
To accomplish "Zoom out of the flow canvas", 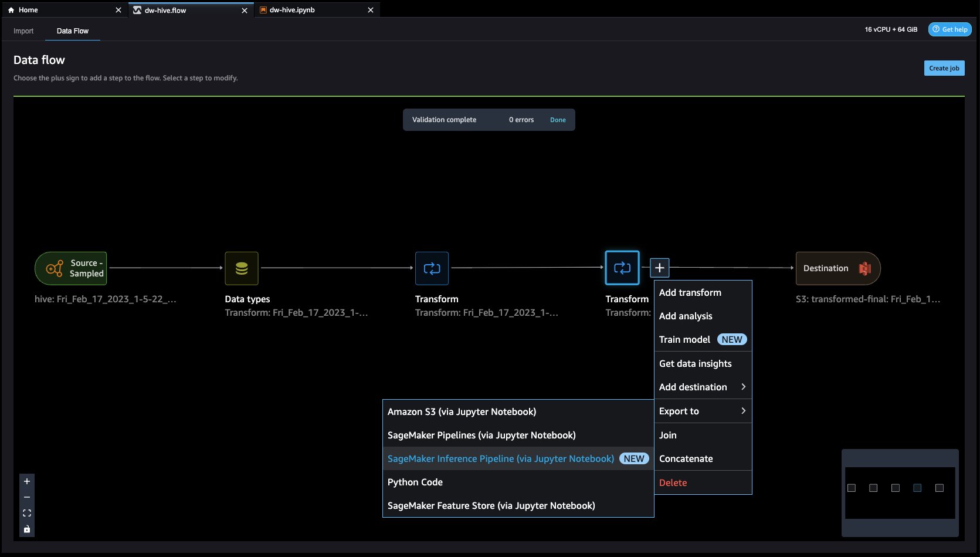I will (x=27, y=497).
